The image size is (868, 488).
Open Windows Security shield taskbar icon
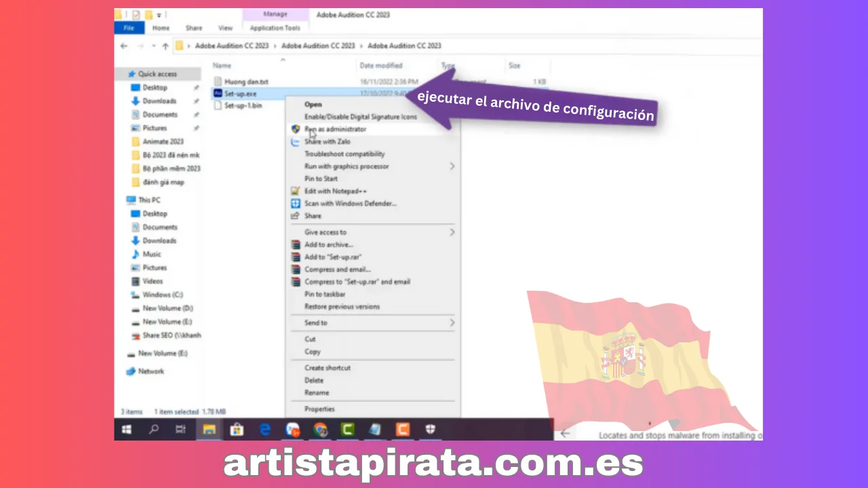(431, 429)
